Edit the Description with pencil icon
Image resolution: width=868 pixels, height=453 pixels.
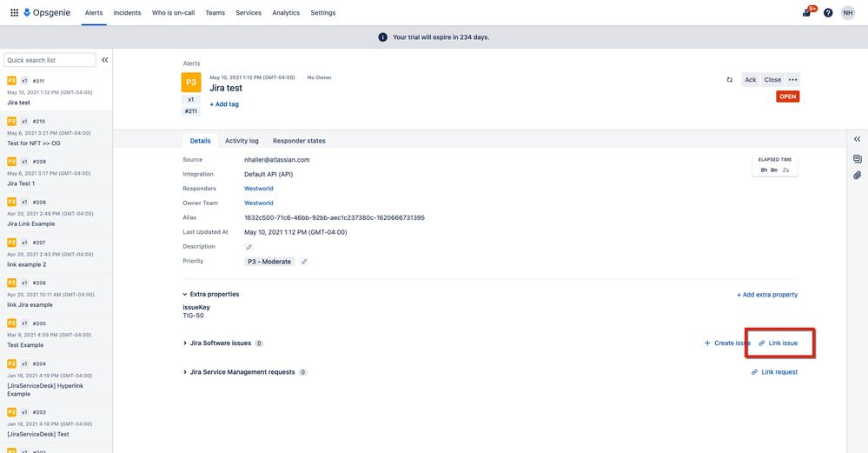(x=249, y=247)
